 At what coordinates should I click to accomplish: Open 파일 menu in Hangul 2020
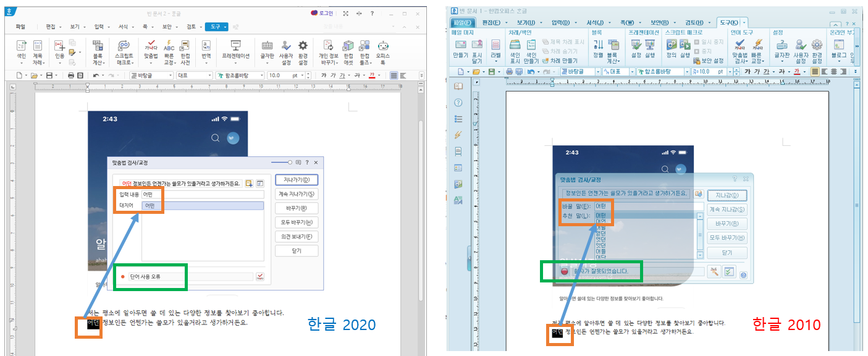coord(20,27)
